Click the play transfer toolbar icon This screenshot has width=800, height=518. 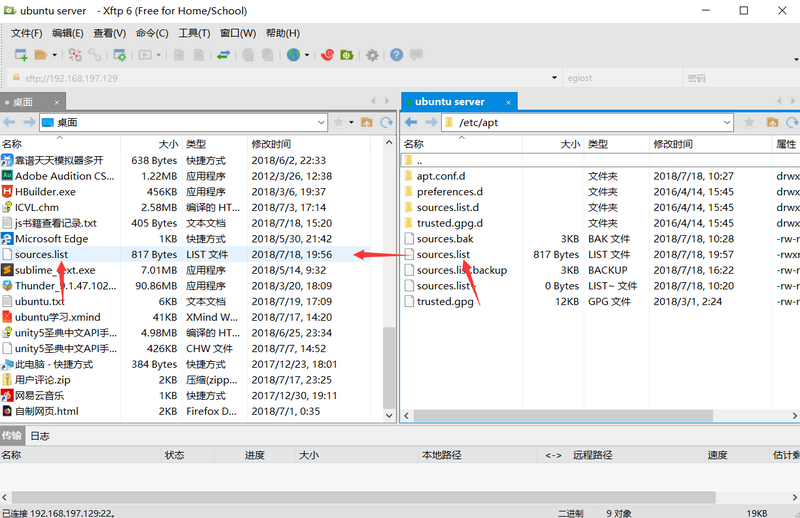point(145,55)
